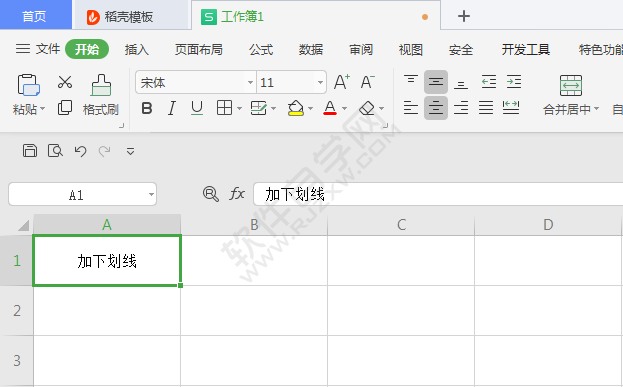Select row 2 header
The width and height of the screenshot is (623, 387).
click(x=16, y=311)
